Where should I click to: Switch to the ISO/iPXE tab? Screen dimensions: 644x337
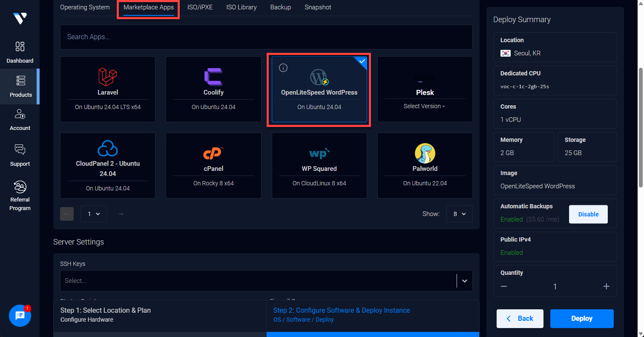coord(200,7)
